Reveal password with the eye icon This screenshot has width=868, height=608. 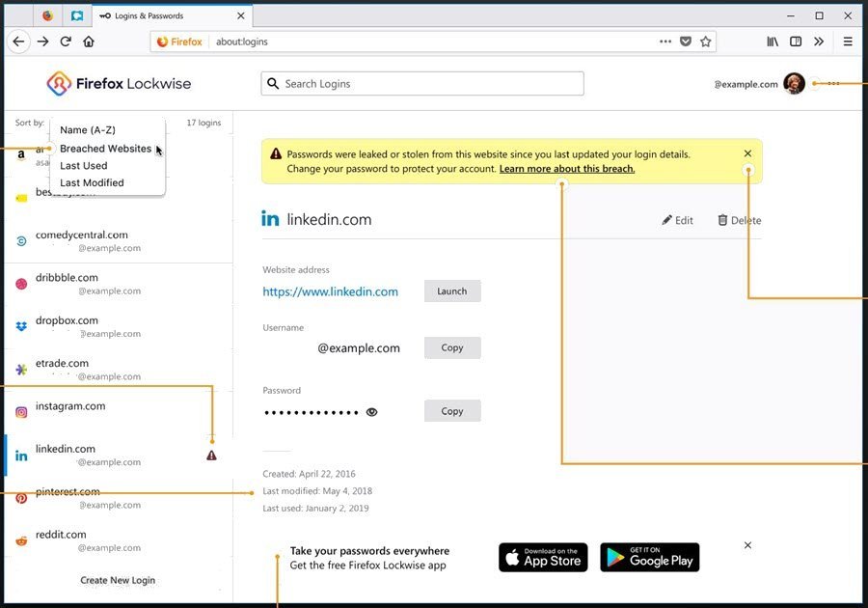372,412
